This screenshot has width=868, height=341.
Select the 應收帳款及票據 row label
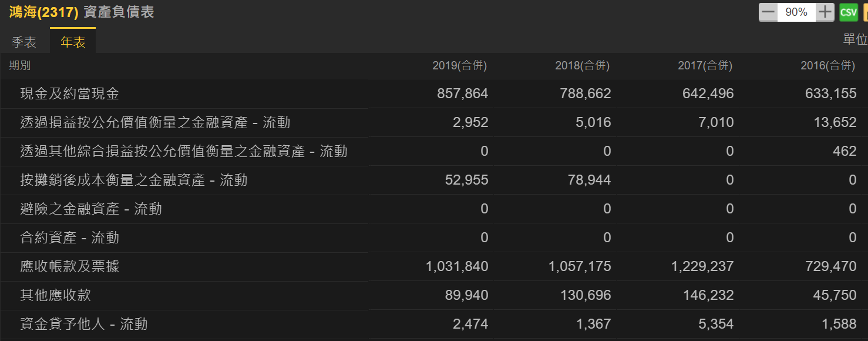pos(70,266)
